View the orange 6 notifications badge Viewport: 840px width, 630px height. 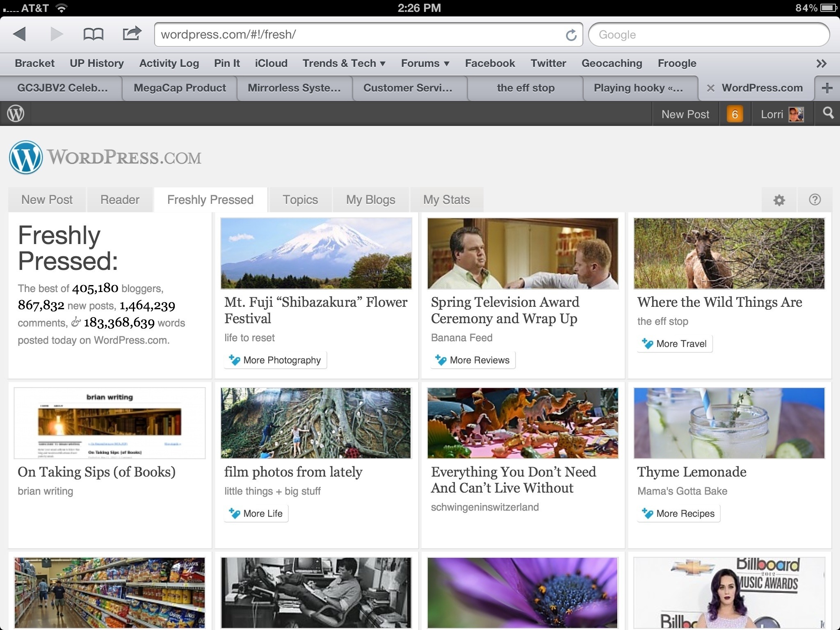tap(735, 114)
